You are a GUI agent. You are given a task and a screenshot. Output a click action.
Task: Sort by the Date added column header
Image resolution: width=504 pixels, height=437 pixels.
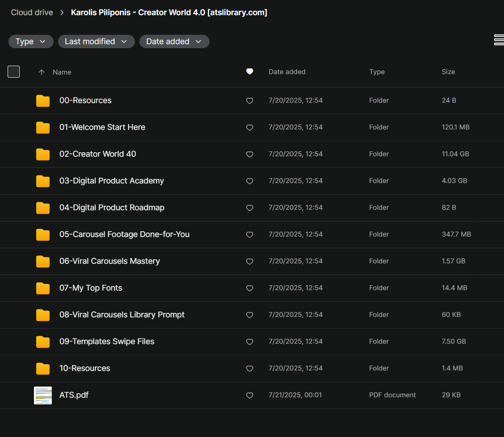click(x=287, y=72)
